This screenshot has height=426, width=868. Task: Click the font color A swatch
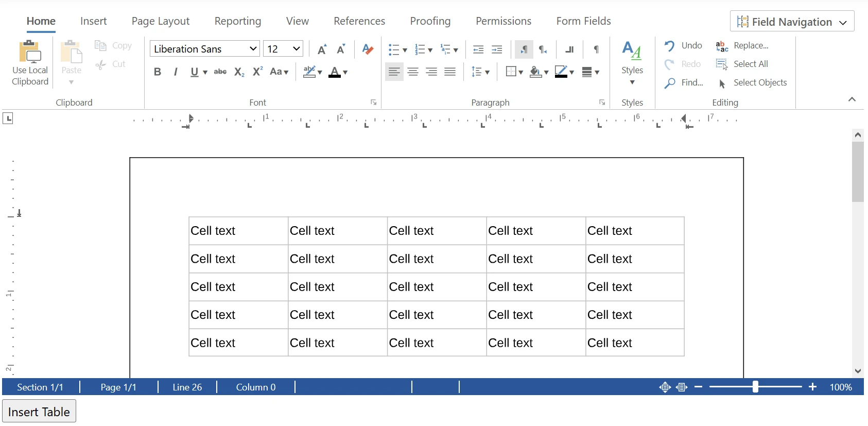[335, 72]
